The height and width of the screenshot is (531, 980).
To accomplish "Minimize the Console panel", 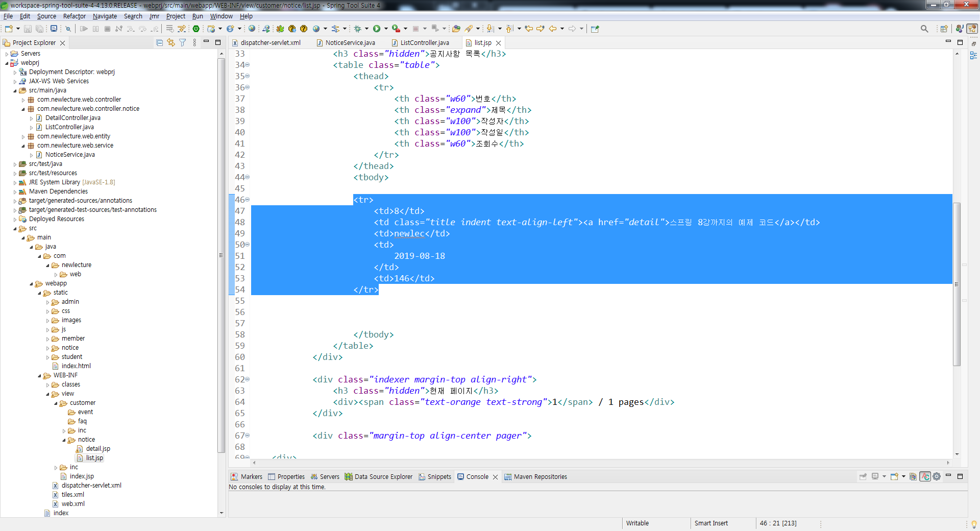I will [948, 475].
